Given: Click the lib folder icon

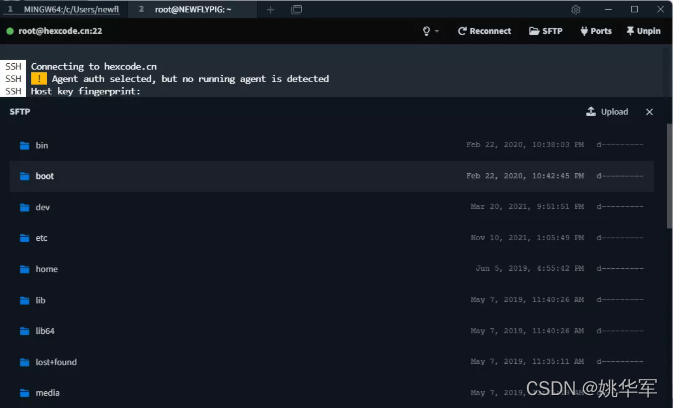Looking at the screenshot, I should (24, 300).
